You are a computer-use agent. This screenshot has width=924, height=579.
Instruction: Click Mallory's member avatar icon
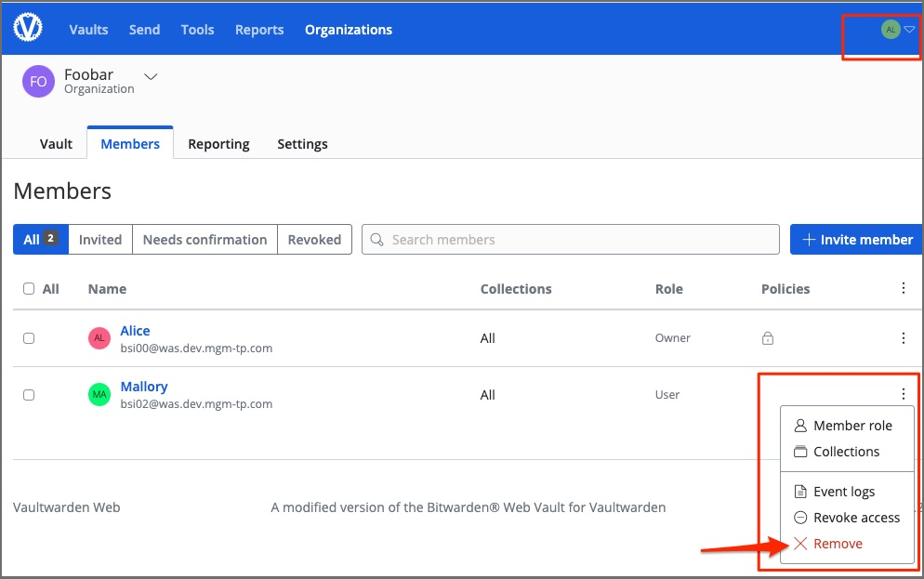pyautogui.click(x=99, y=395)
